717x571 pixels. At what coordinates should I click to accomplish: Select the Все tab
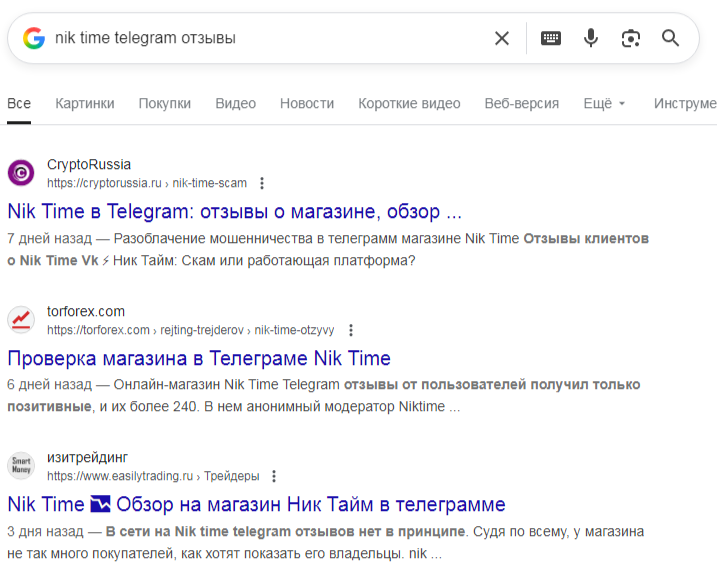19,103
